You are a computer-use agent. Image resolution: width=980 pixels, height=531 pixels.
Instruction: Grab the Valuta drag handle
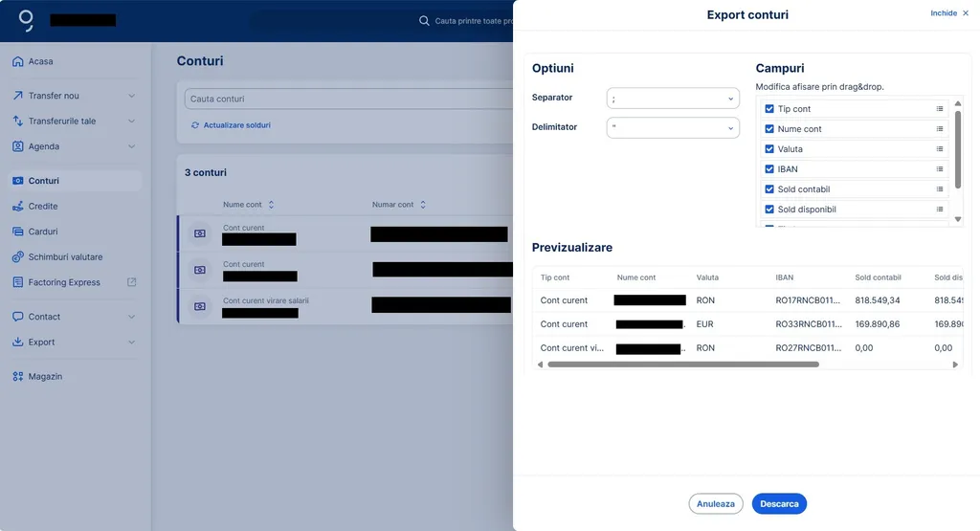pyautogui.click(x=940, y=148)
